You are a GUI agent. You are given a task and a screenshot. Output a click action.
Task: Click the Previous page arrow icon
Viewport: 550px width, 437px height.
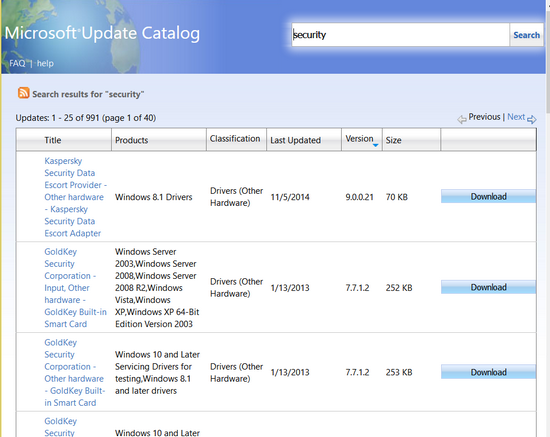[x=462, y=120]
